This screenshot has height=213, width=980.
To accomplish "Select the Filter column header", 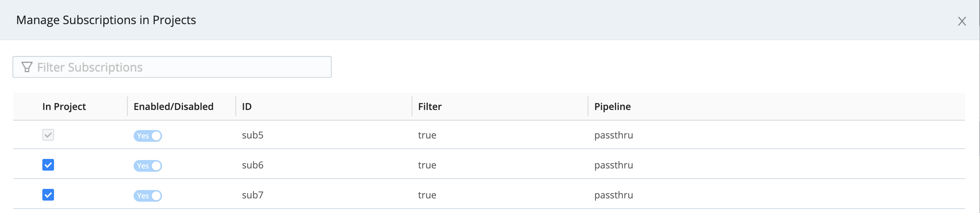I will pyautogui.click(x=430, y=107).
